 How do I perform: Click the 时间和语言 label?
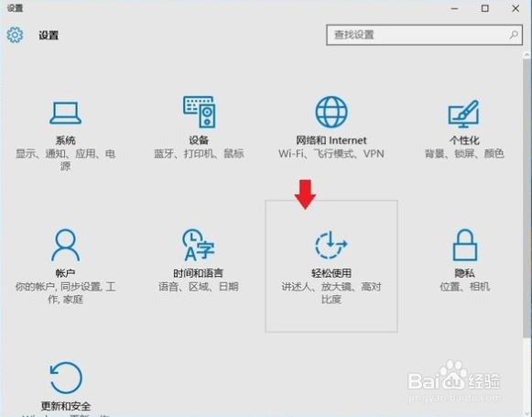(199, 273)
